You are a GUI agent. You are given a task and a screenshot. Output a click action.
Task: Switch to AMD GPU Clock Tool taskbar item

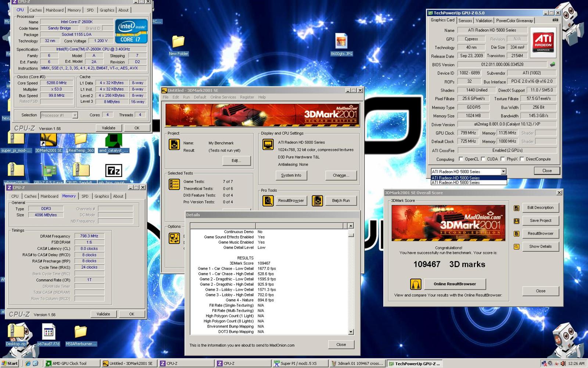[72, 363]
